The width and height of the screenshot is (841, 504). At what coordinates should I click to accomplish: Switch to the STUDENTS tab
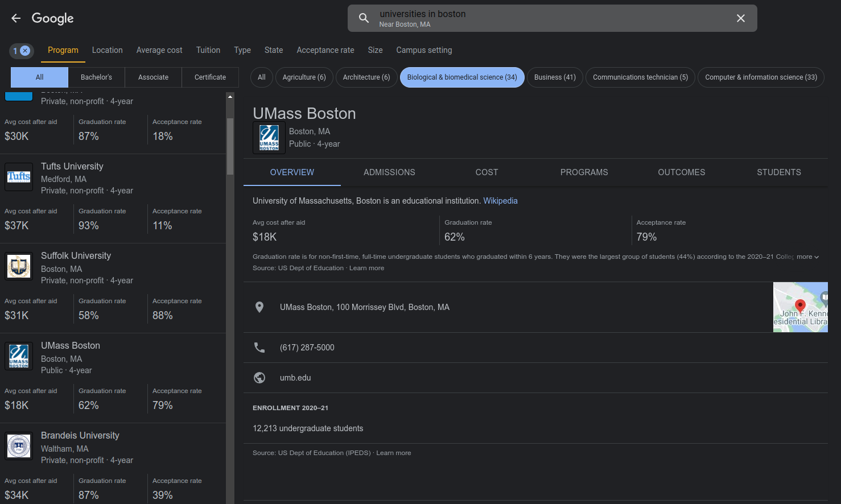(779, 172)
